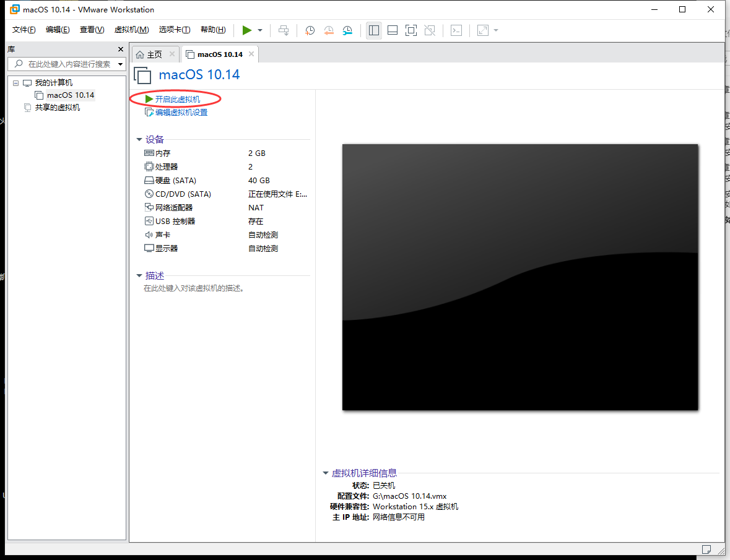
Task: Click the Send Ctrl+Alt+Del toolbar icon
Action: [284, 30]
